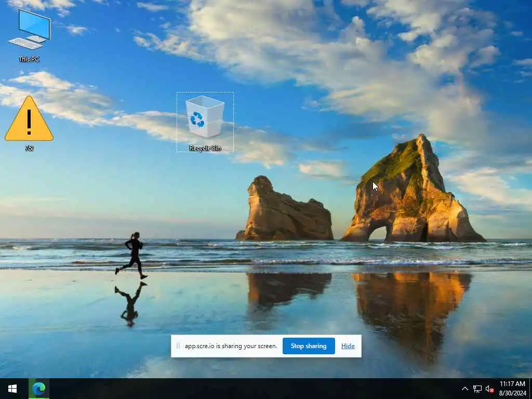Show hidden system tray icons
The image size is (532, 399).
coord(465,389)
